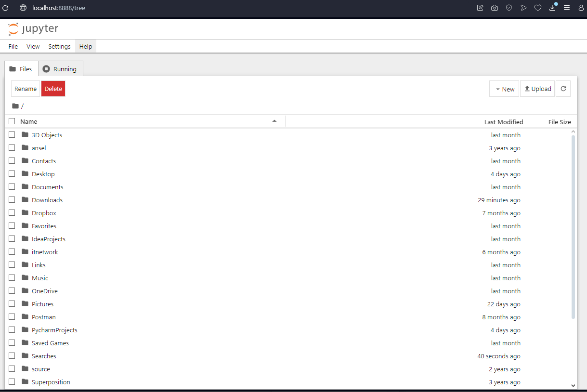Switch to the Running tab
This screenshot has height=392, width=587.
(x=60, y=68)
